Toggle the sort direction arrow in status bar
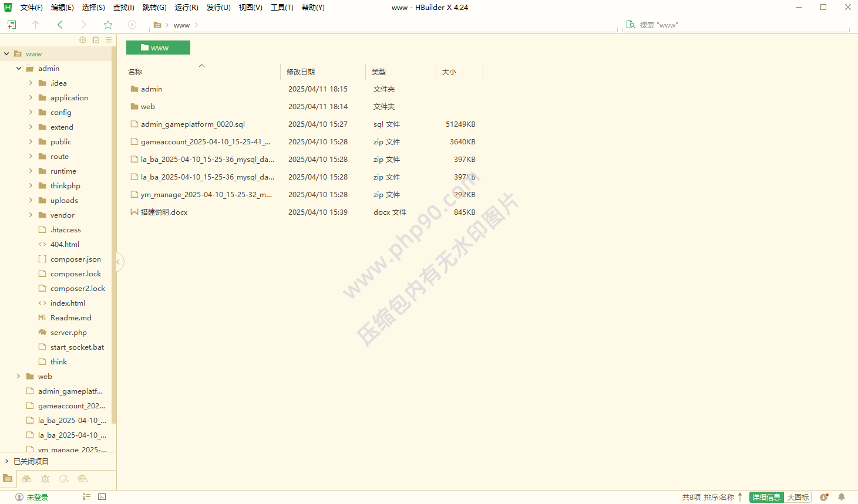The width and height of the screenshot is (858, 504). 740,497
